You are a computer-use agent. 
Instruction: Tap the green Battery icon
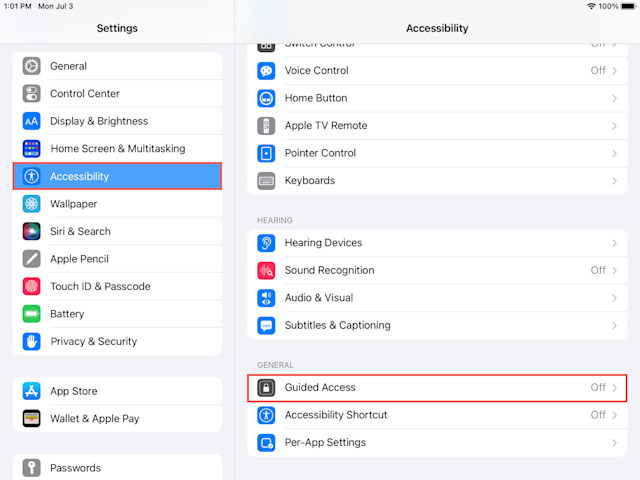coord(31,314)
